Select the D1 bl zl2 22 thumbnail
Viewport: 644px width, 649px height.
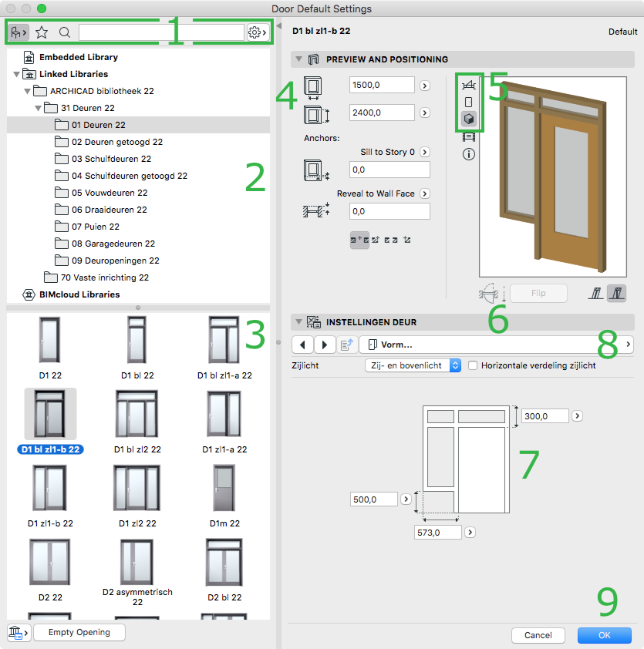pos(137,415)
